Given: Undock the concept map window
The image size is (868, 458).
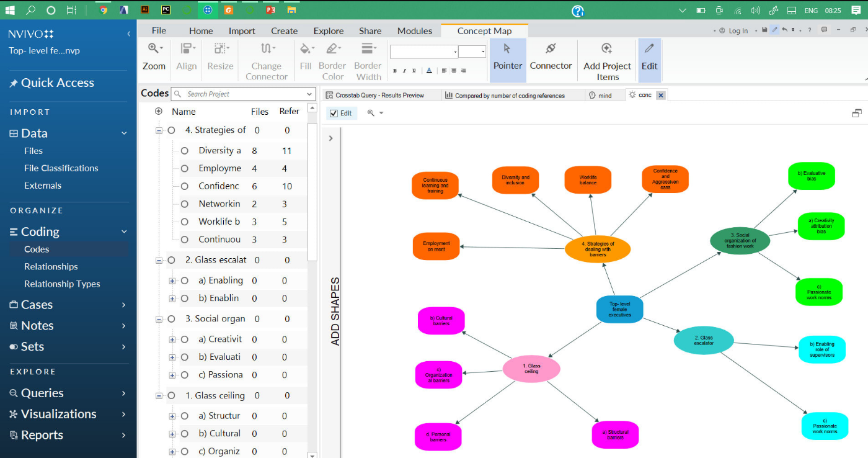Looking at the screenshot, I should tap(857, 113).
